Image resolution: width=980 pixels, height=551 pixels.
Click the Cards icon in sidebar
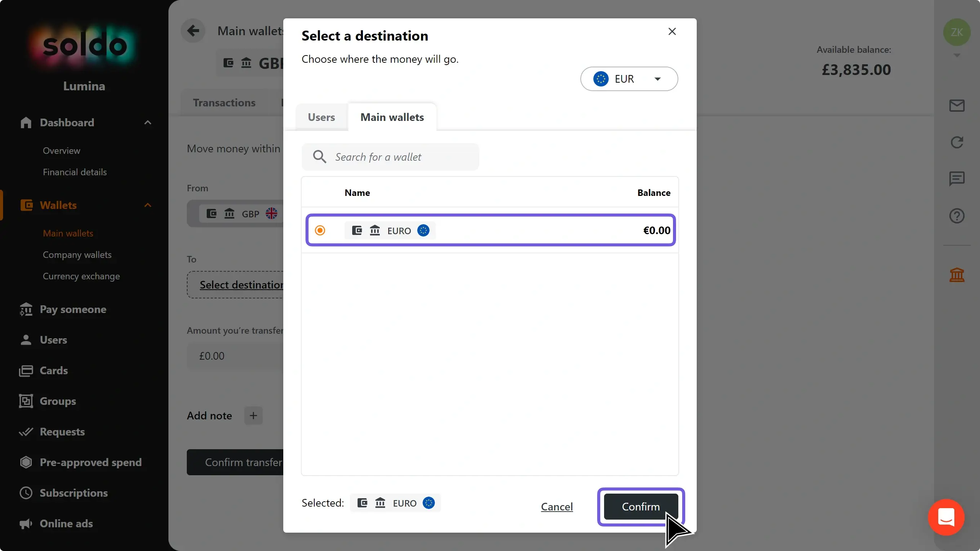(x=26, y=370)
